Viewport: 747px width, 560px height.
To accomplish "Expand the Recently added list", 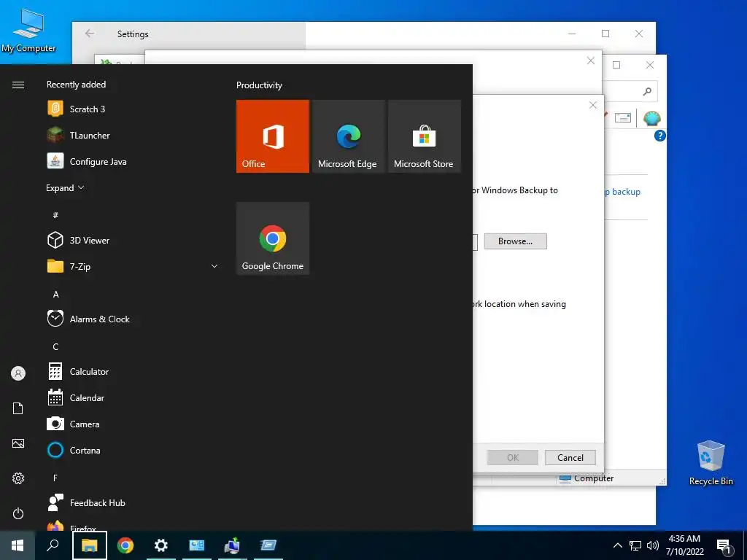I will click(65, 188).
